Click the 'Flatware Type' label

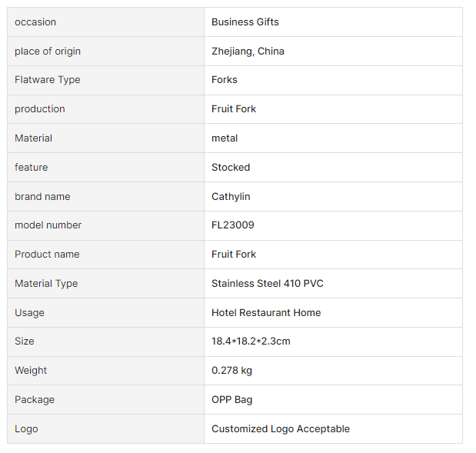point(47,80)
